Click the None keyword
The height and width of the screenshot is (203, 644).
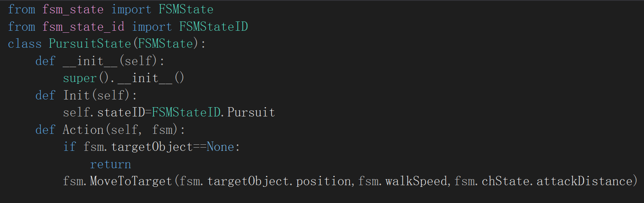[x=220, y=147]
